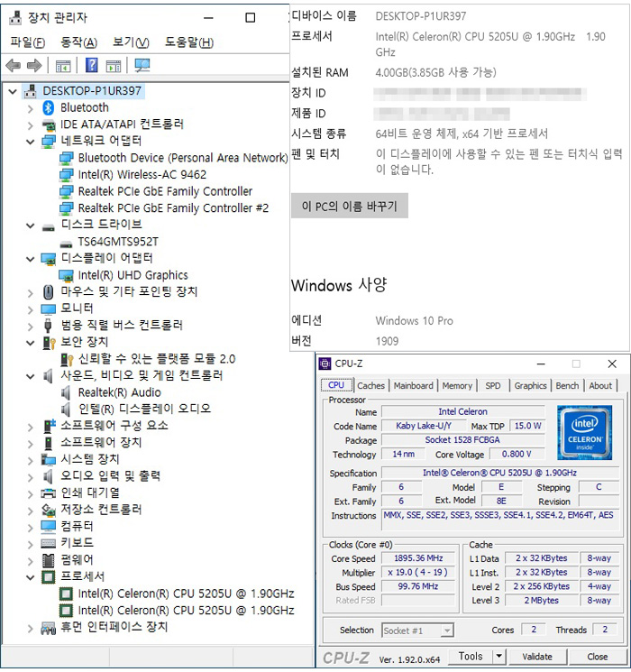Switch to the SPD tab in CPU-Z

(493, 385)
